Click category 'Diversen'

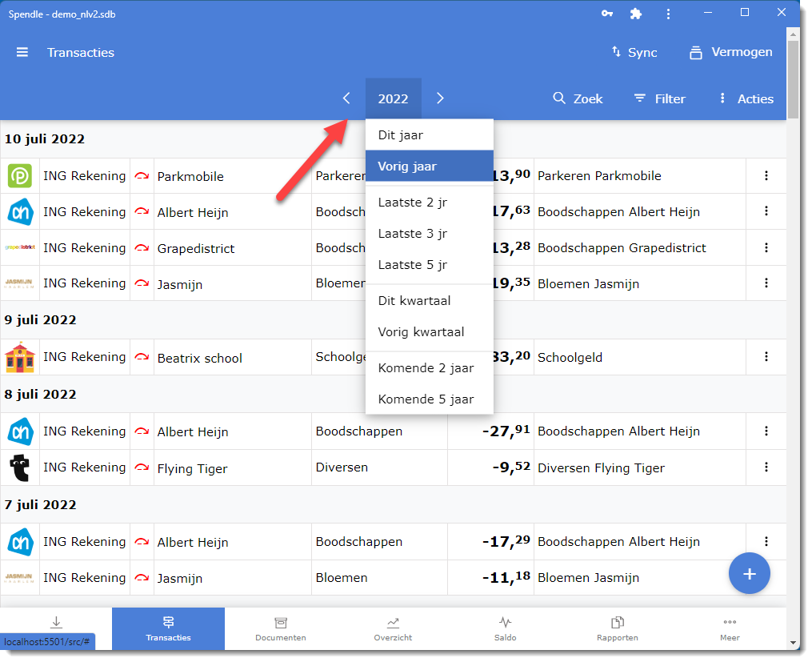point(342,467)
